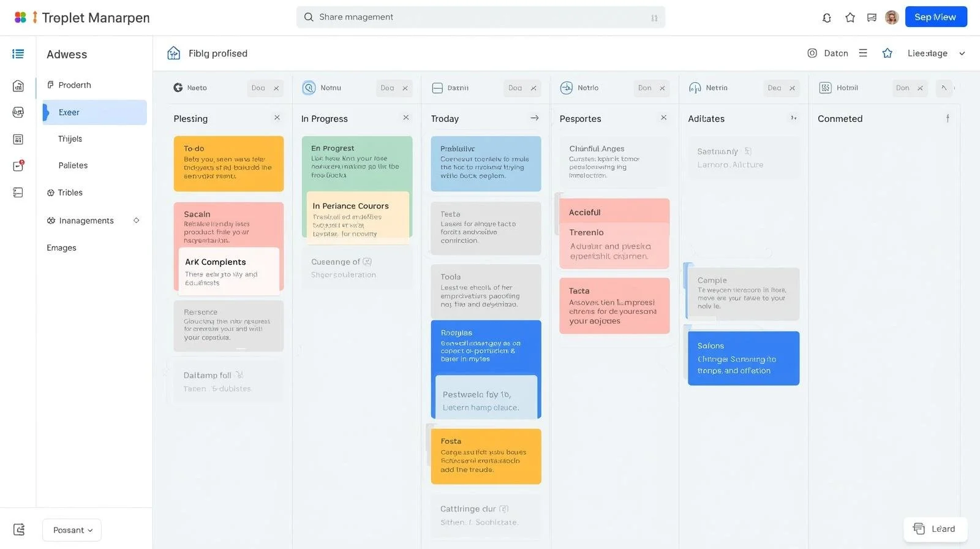Open notifications bell icon
Viewport: 980px width, 549px height.
point(827,18)
